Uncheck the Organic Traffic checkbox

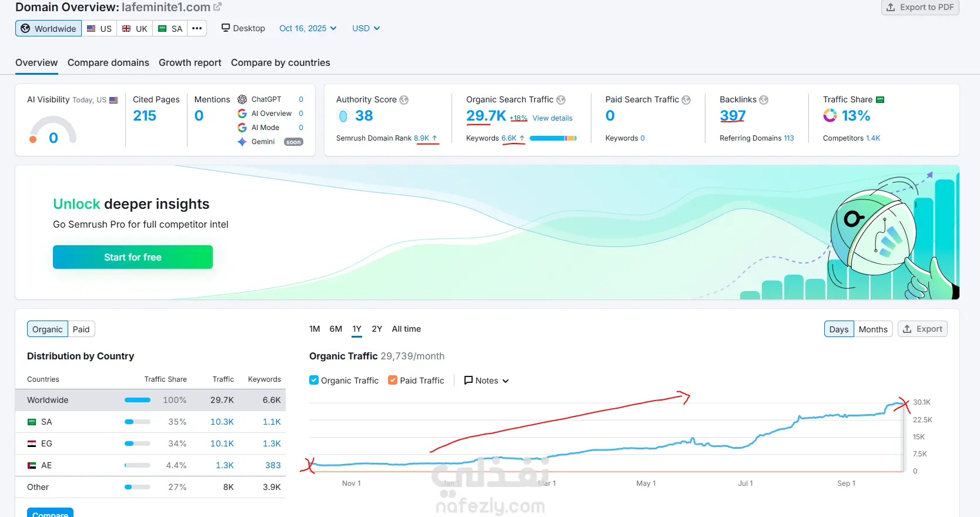pos(314,380)
